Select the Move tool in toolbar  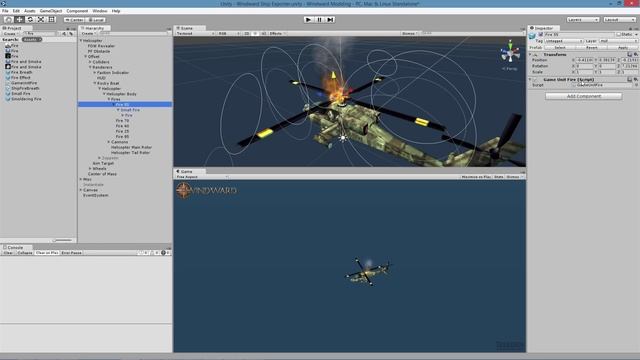pos(19,20)
